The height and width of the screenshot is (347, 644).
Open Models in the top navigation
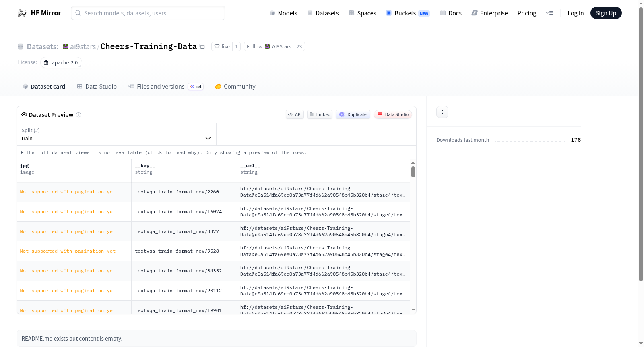click(x=283, y=13)
